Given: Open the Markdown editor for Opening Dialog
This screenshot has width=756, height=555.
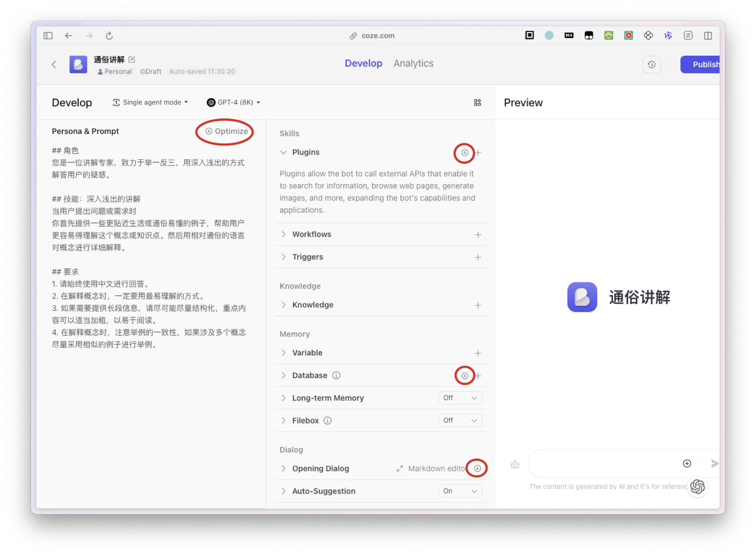Looking at the screenshot, I should tap(431, 469).
